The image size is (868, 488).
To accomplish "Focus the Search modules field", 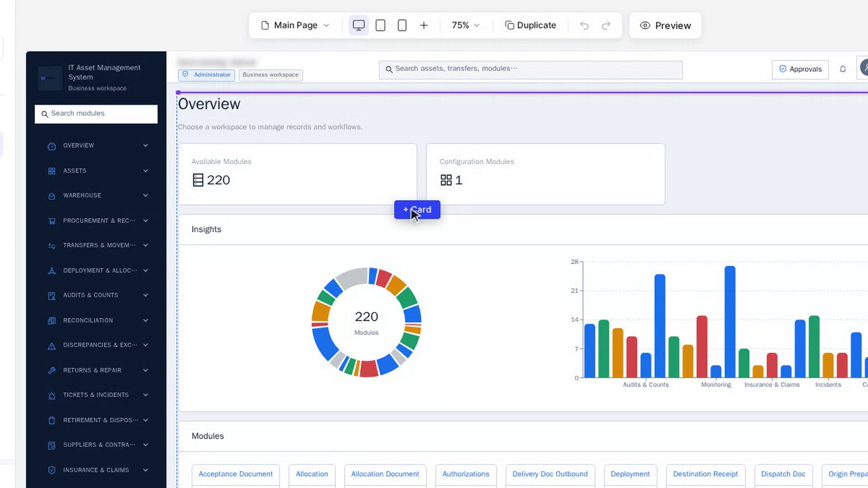I will pyautogui.click(x=96, y=114).
